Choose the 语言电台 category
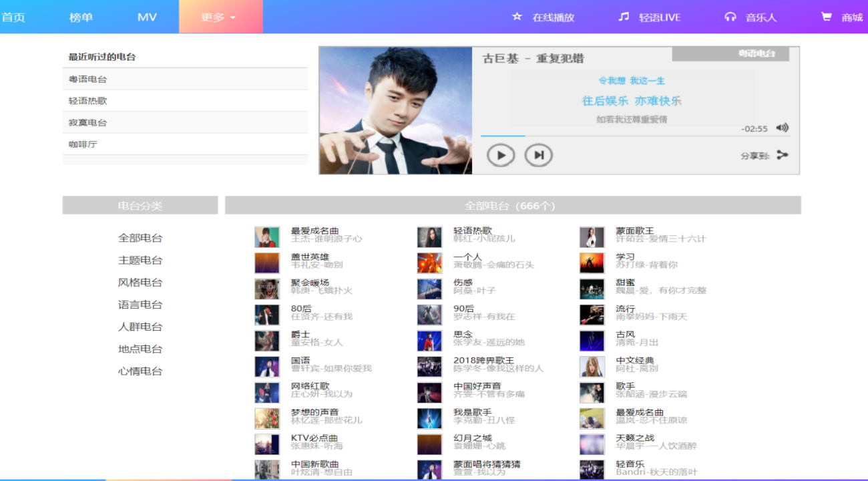The width and height of the screenshot is (868, 481). (x=140, y=305)
